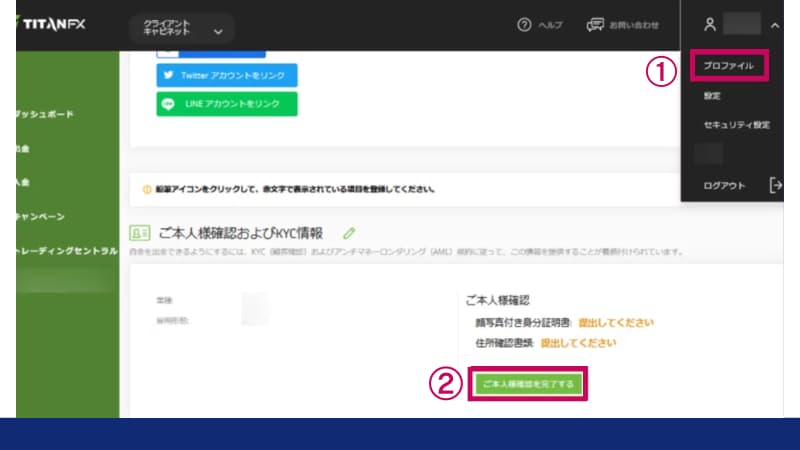
Task: Click the pencil edit icon beside KYC heading
Action: click(349, 232)
